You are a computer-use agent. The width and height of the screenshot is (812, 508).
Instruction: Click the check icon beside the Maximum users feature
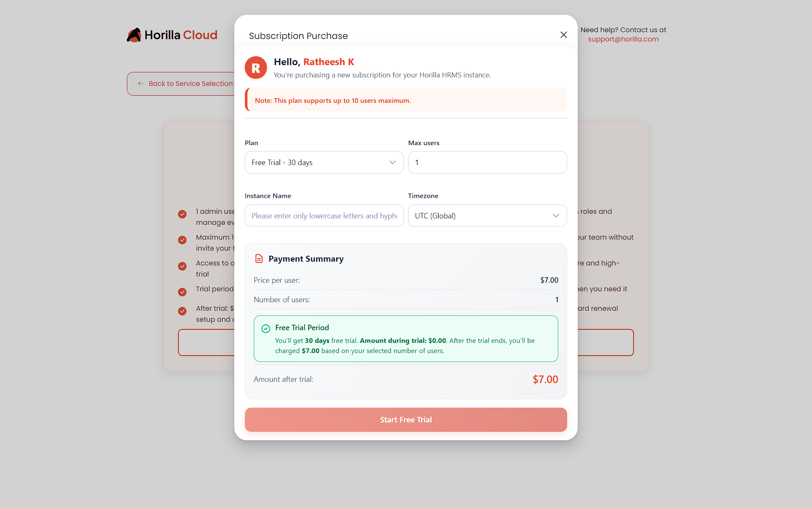pyautogui.click(x=182, y=240)
